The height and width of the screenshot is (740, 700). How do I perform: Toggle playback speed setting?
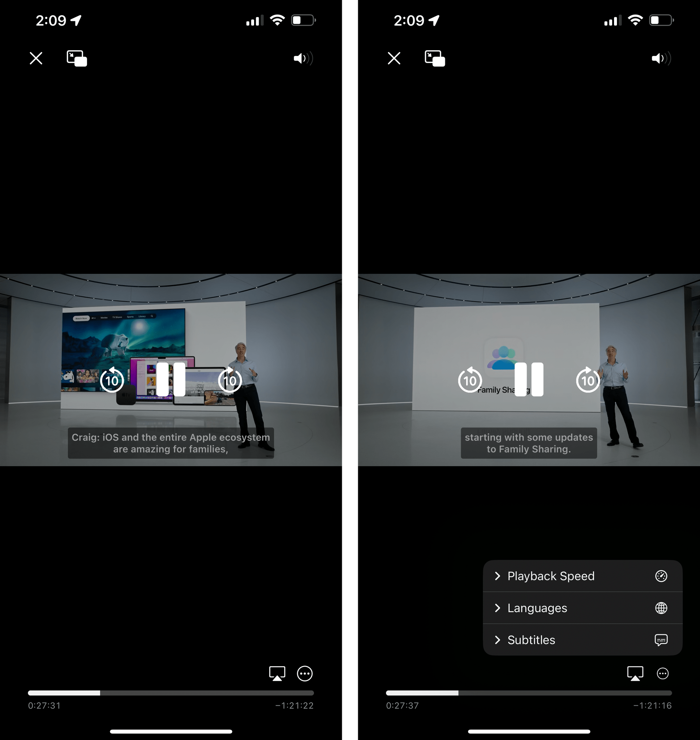pyautogui.click(x=582, y=576)
